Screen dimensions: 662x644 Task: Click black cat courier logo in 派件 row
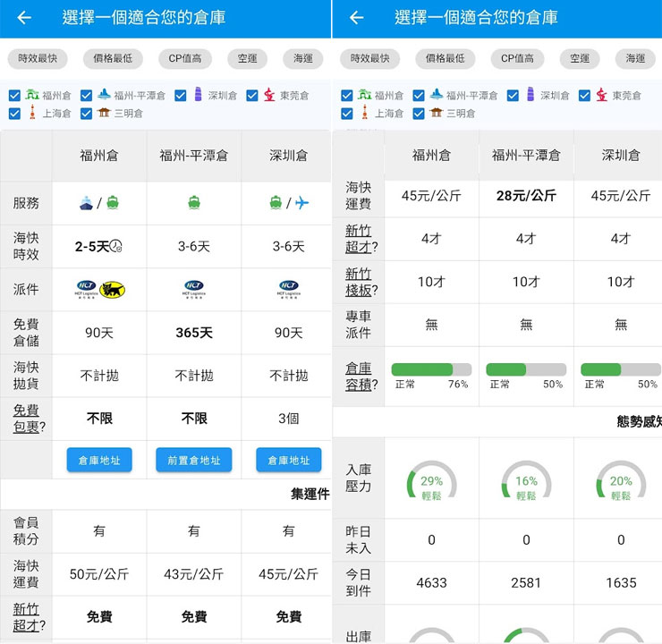[x=112, y=290]
